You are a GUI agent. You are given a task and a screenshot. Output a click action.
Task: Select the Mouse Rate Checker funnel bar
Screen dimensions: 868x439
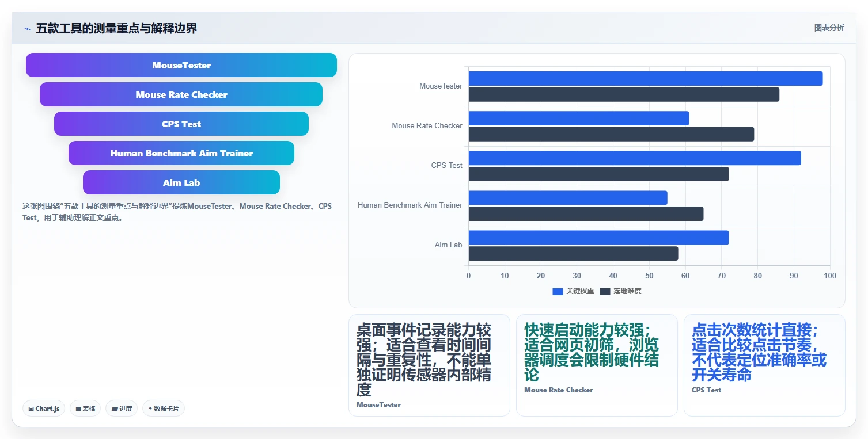tap(181, 94)
